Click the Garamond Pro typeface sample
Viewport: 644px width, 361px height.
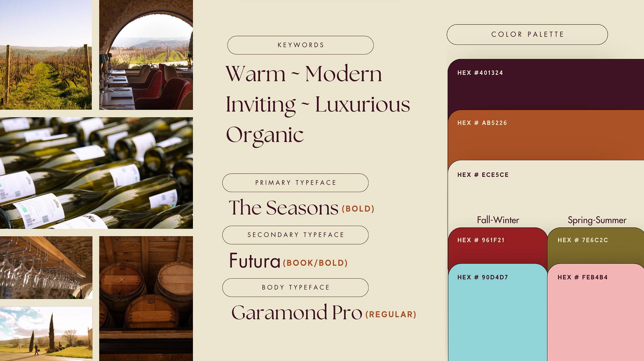tap(297, 313)
